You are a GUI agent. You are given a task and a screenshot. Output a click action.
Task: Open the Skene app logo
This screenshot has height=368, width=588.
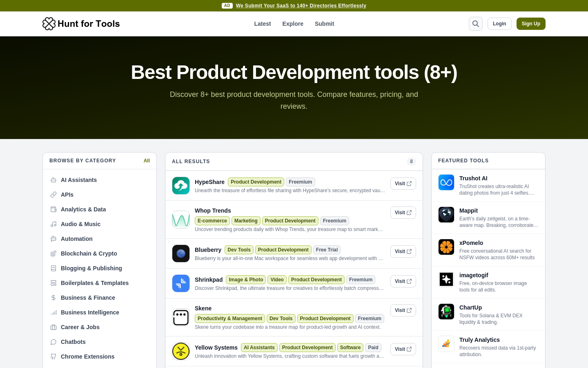[x=181, y=317]
